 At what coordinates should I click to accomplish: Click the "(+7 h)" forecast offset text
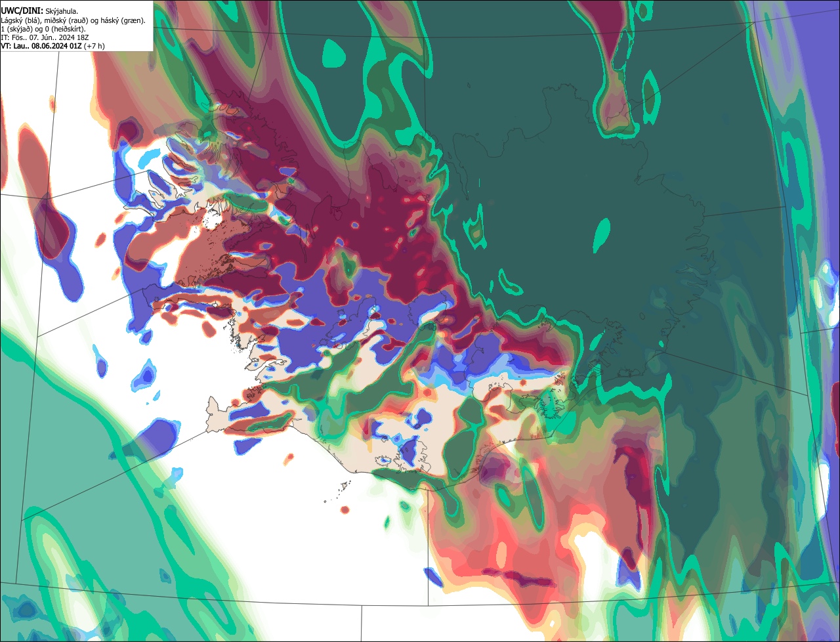point(94,46)
